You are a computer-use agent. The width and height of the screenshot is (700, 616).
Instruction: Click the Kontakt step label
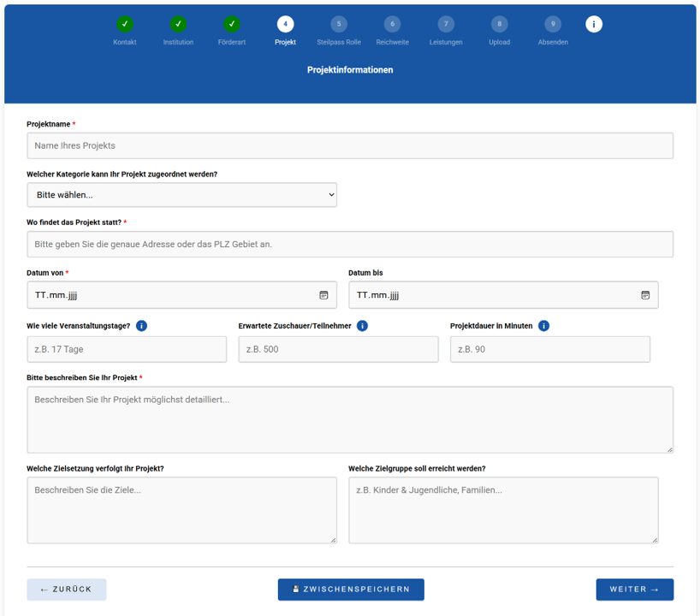pos(125,42)
